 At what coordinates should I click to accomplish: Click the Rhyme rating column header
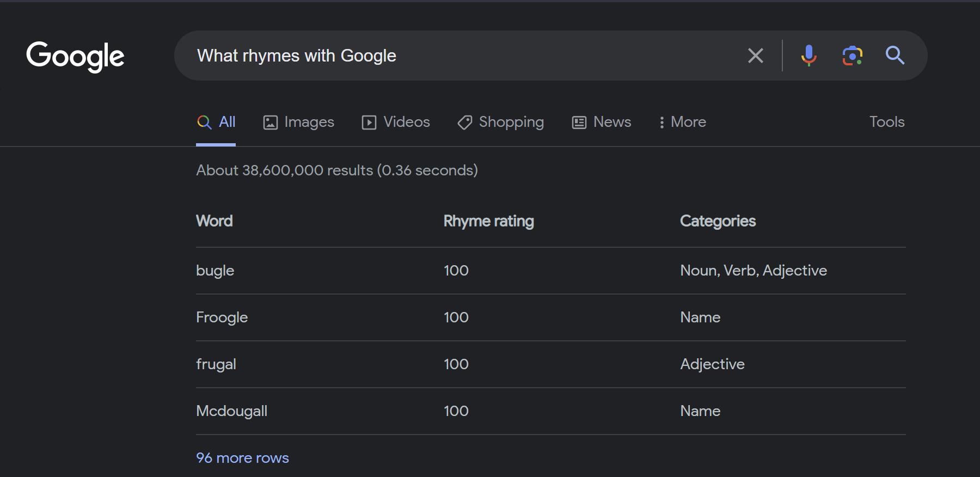pos(488,221)
